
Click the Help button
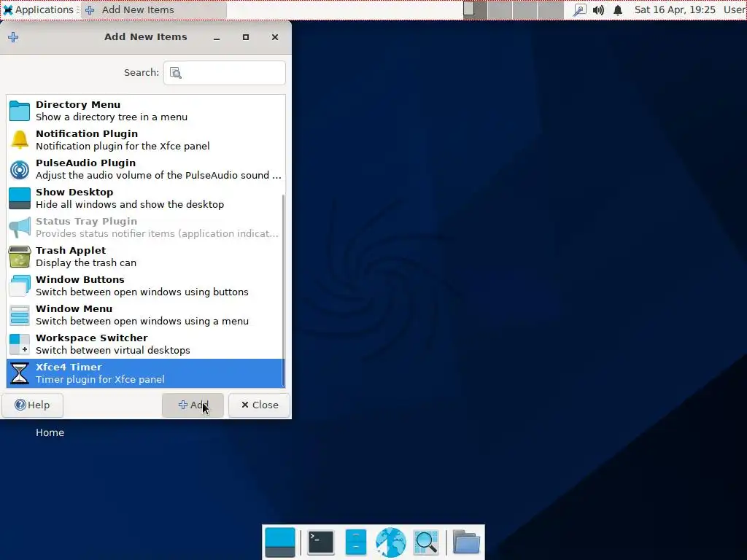(32, 405)
